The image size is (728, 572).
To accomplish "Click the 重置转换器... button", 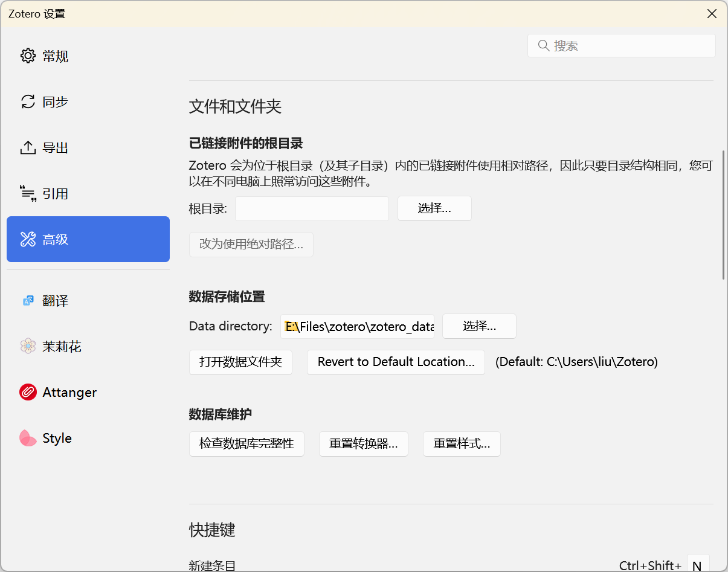I will click(x=363, y=443).
